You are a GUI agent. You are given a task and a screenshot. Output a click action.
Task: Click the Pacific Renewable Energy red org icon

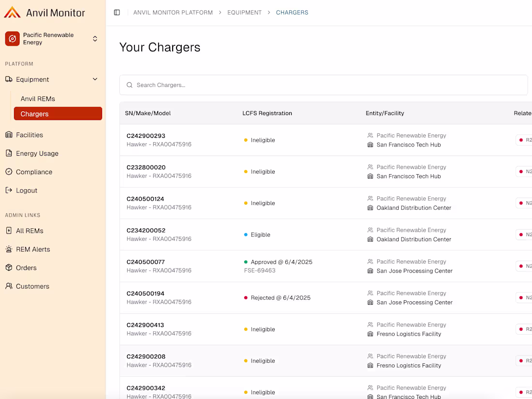(12, 39)
